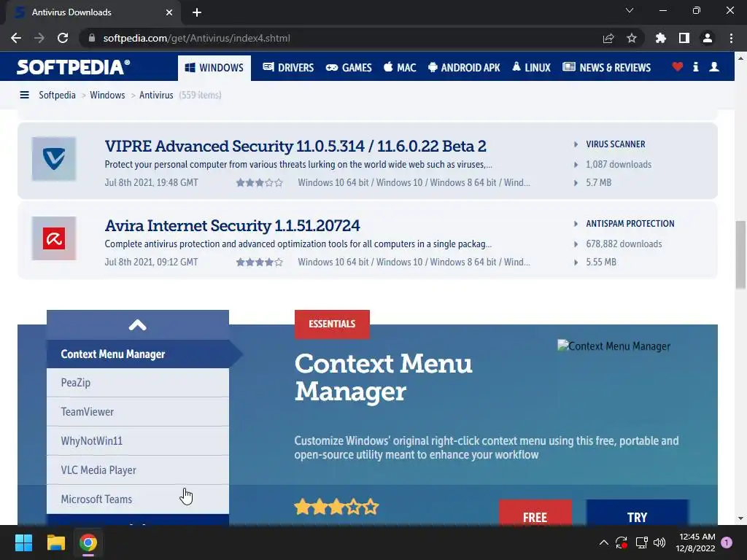The height and width of the screenshot is (560, 747).
Task: Open a new browser tab
Action: (197, 12)
